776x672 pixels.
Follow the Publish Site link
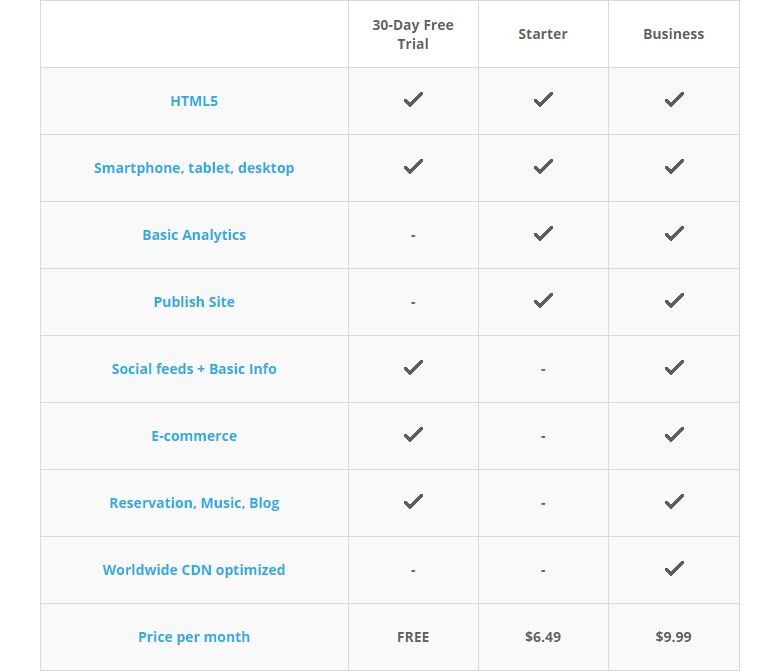194,302
